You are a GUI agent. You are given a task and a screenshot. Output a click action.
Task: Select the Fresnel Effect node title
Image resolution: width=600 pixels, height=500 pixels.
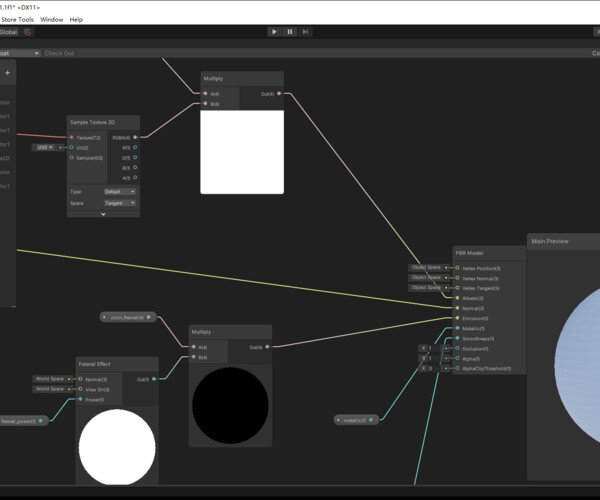coord(95,364)
